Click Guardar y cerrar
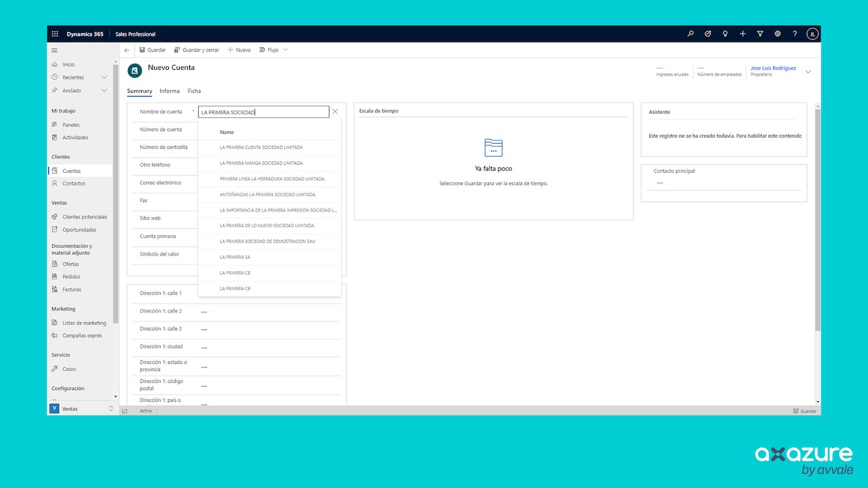This screenshot has height=488, width=868. [197, 50]
